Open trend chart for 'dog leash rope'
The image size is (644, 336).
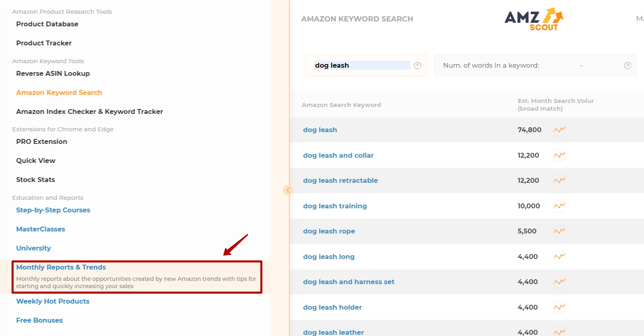click(560, 231)
